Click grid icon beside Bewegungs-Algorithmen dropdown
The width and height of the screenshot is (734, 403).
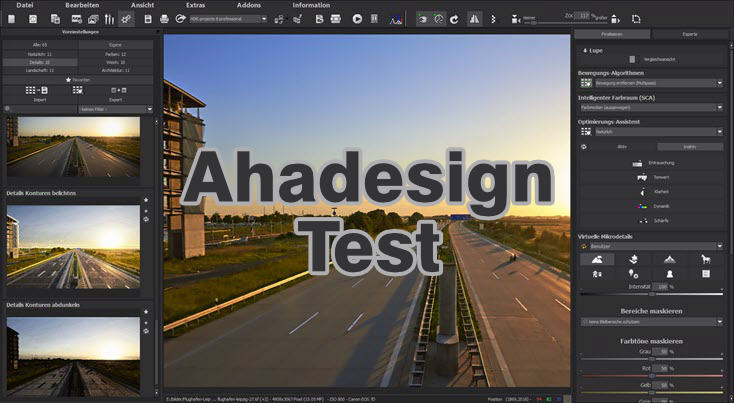click(586, 83)
